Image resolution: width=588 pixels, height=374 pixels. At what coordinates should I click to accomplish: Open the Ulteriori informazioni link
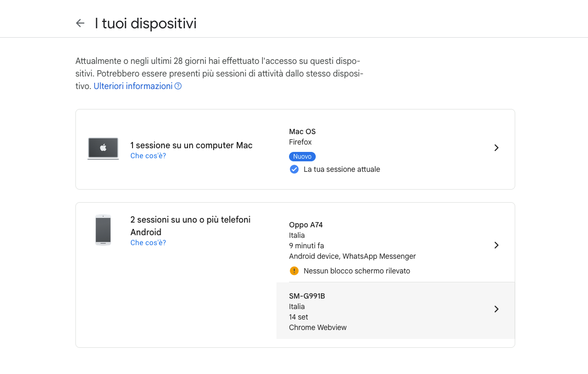click(x=133, y=86)
